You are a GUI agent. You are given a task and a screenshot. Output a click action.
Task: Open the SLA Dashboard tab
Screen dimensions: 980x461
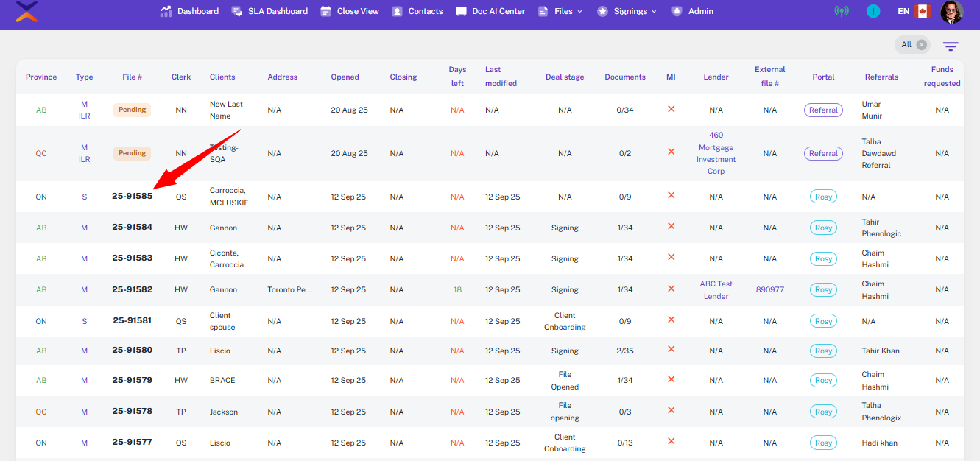click(x=269, y=12)
